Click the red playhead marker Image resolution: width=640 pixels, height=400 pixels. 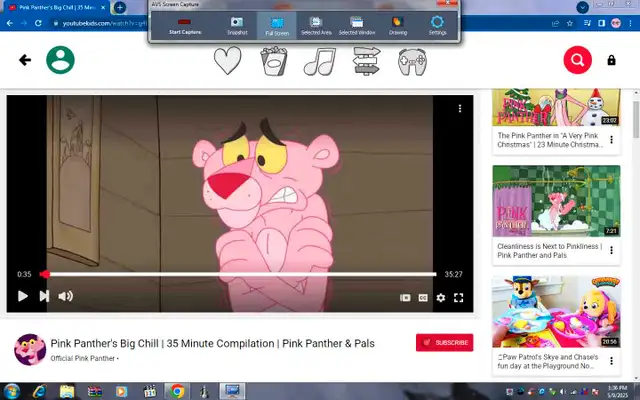tap(45, 274)
